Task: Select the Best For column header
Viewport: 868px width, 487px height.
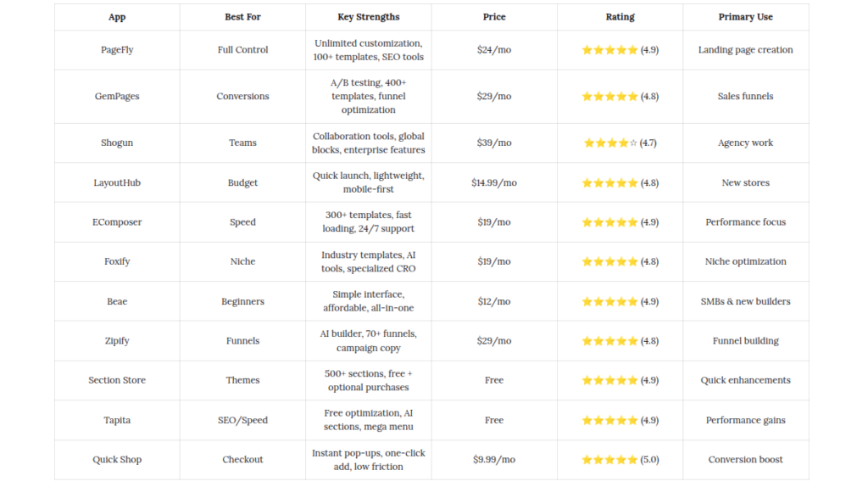Action: point(242,17)
